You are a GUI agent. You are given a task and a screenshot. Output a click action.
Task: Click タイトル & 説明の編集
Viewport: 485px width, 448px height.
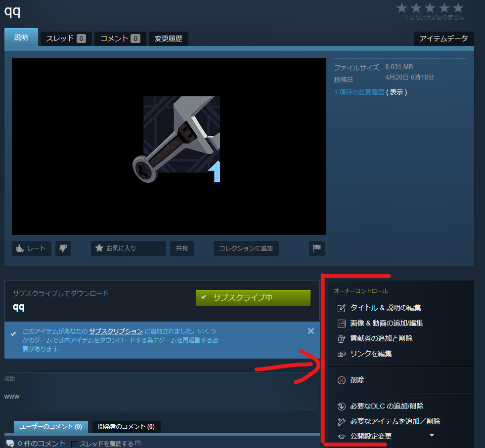click(386, 308)
